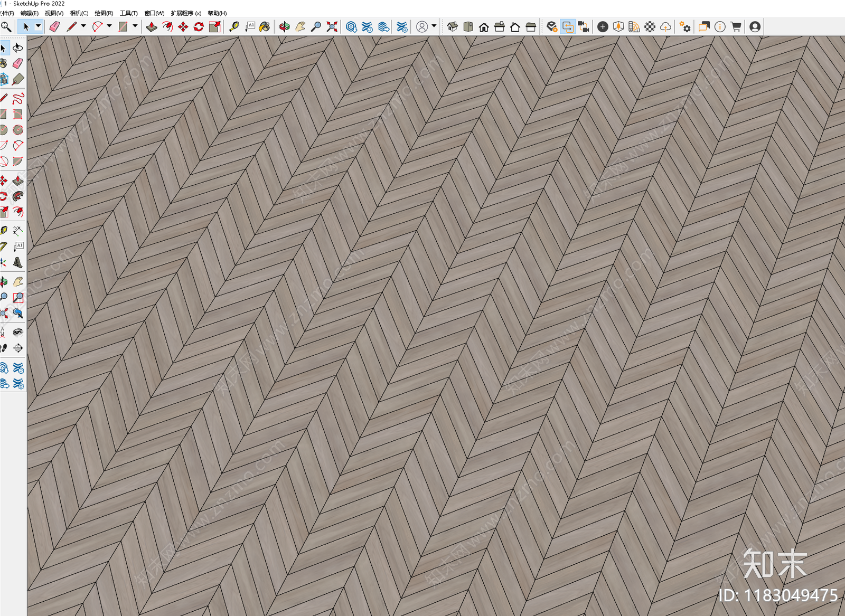845x616 pixels.
Task: Expand the Arc tool dropdown arrow
Action: click(x=109, y=26)
